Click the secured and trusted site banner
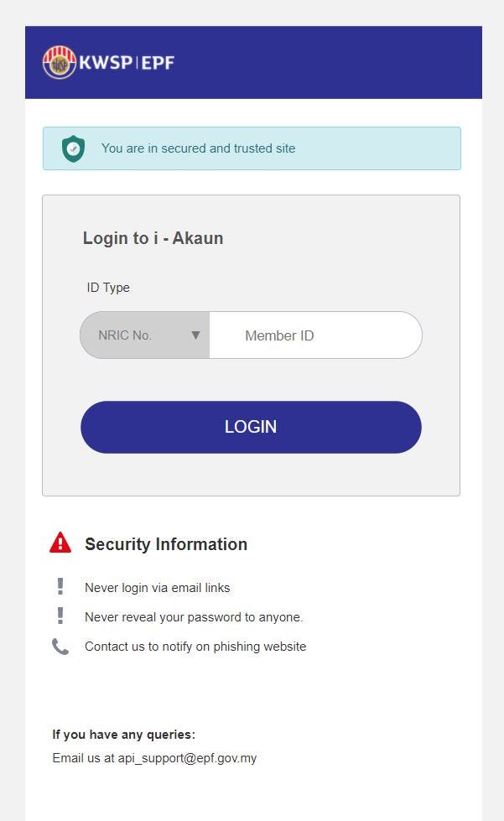The height and width of the screenshot is (821, 504). 252,148
